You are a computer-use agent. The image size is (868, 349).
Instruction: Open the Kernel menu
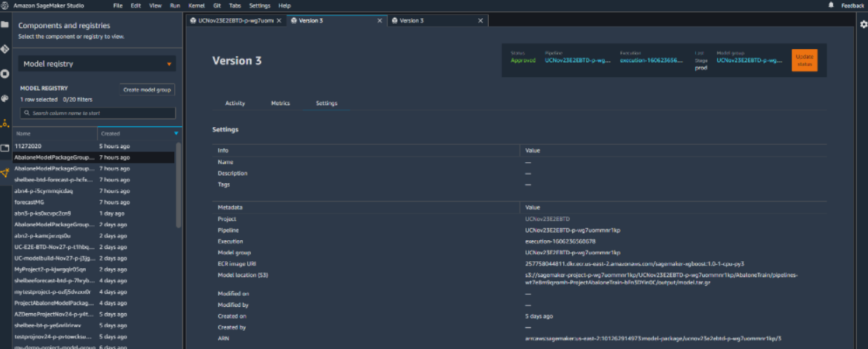195,6
